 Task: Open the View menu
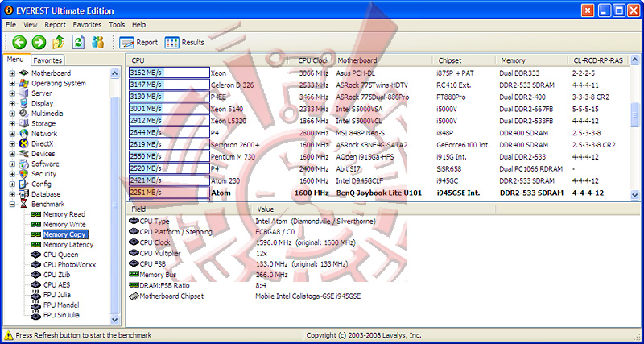(x=31, y=25)
